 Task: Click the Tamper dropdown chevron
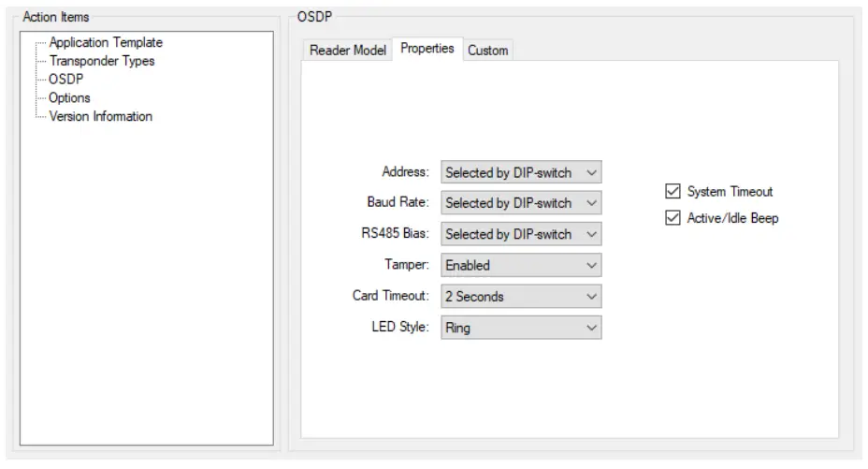pyautogui.click(x=590, y=265)
